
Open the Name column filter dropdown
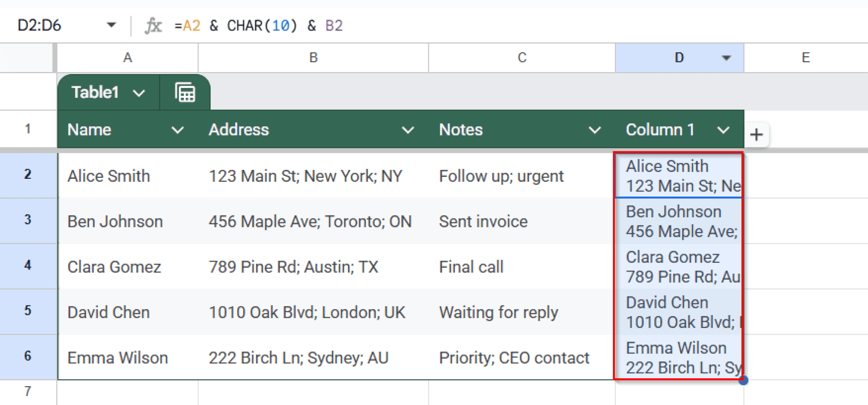tap(178, 130)
